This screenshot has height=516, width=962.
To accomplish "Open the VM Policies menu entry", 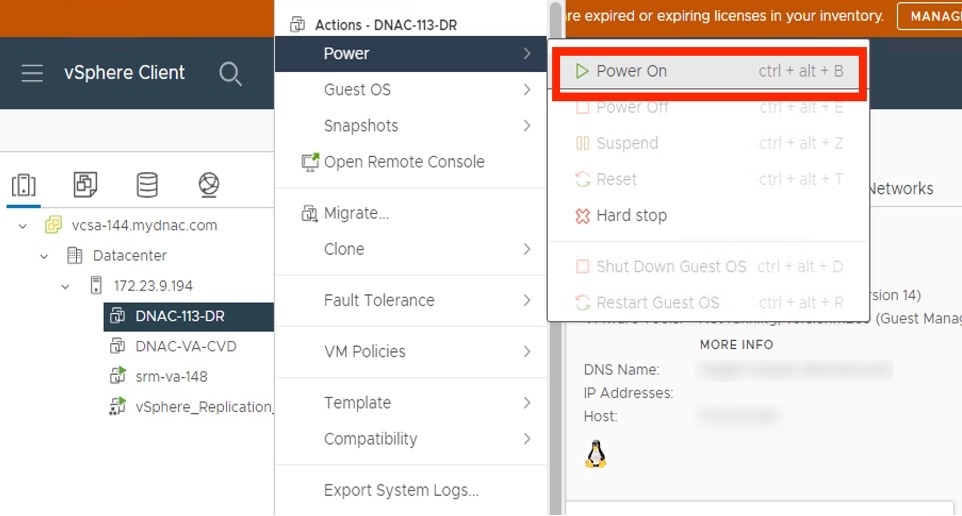I will (410, 352).
